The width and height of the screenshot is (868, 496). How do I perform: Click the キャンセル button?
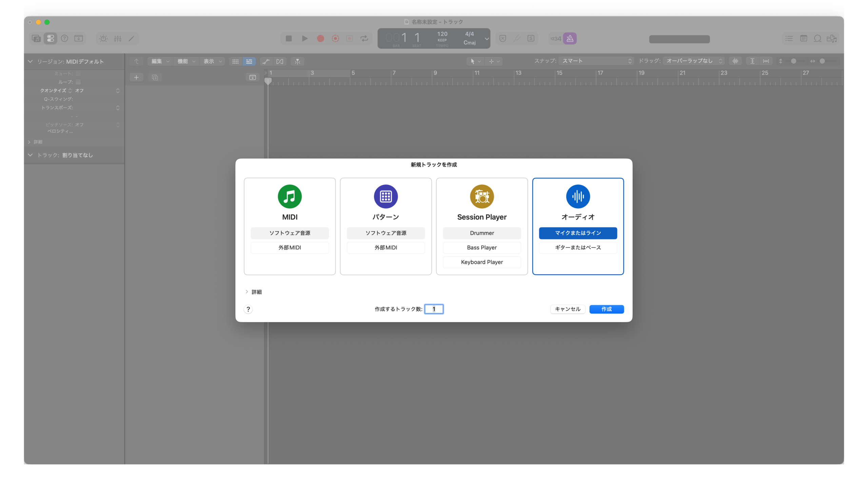[568, 309]
